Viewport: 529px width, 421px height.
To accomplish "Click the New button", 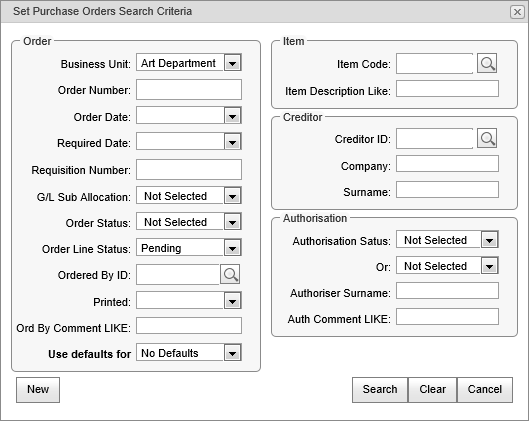I will tap(38, 390).
